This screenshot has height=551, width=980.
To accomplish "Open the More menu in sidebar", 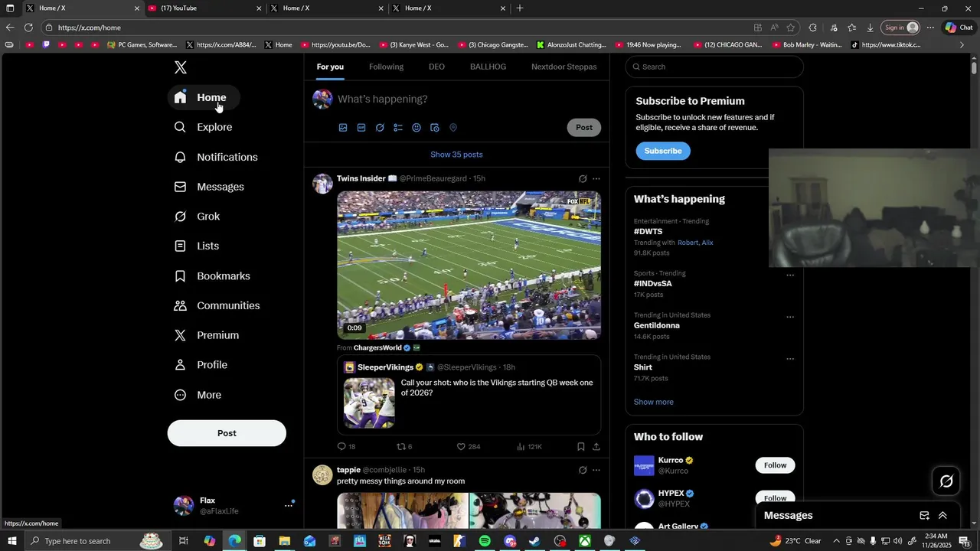I will (x=198, y=395).
